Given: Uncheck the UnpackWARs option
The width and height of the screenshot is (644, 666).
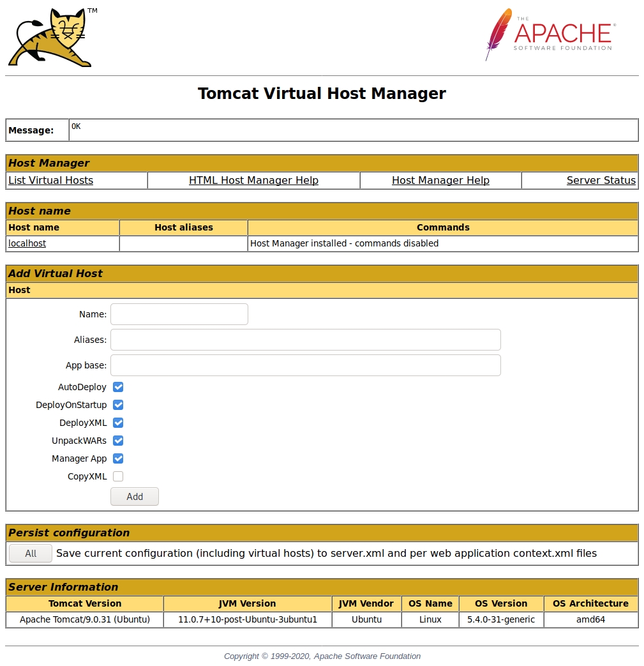Looking at the screenshot, I should point(118,441).
